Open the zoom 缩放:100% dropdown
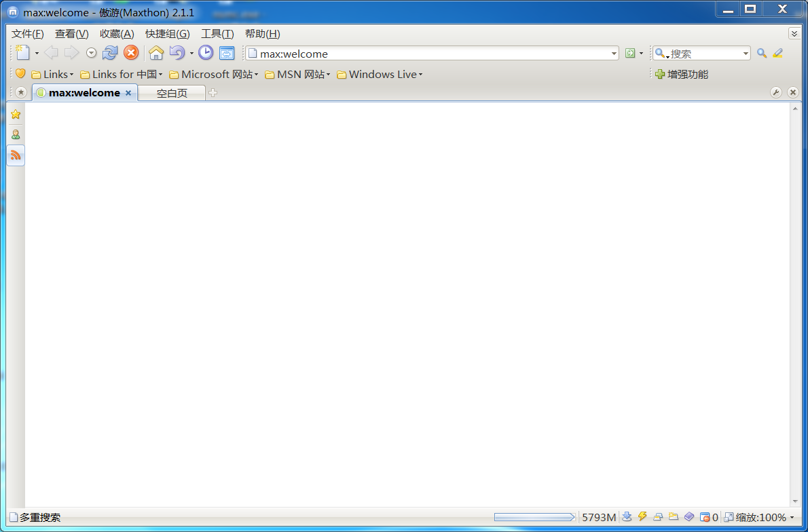Screen dimensions: 808x532 (758, 517)
